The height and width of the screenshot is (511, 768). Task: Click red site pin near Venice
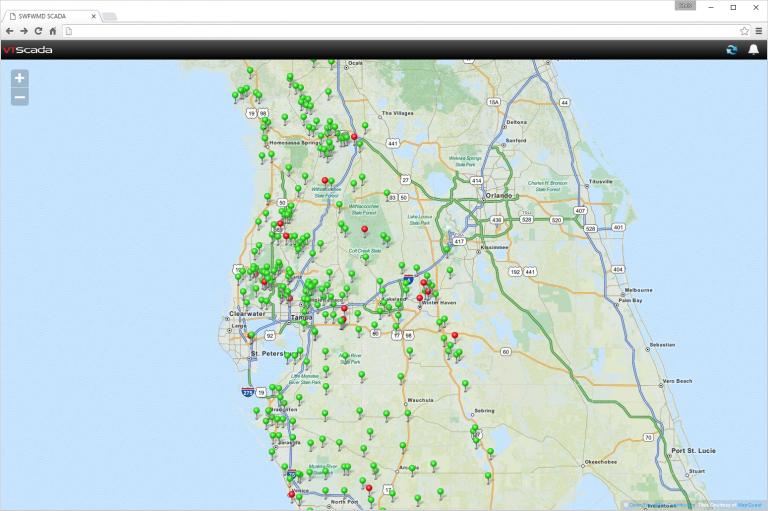(291, 494)
